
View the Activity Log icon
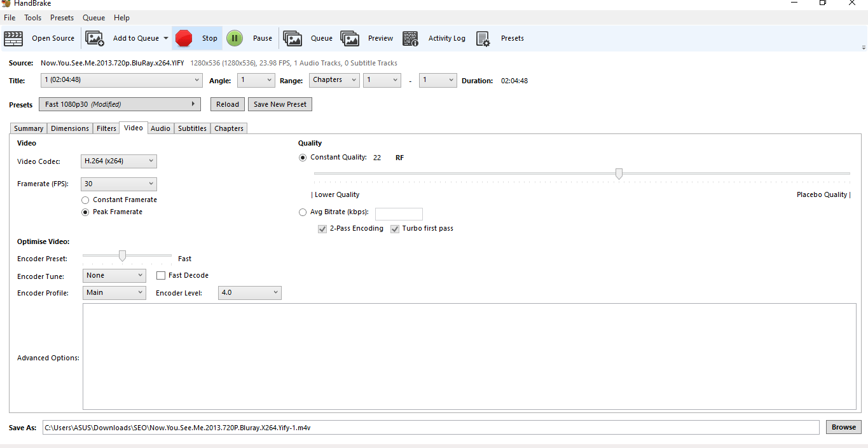point(410,38)
